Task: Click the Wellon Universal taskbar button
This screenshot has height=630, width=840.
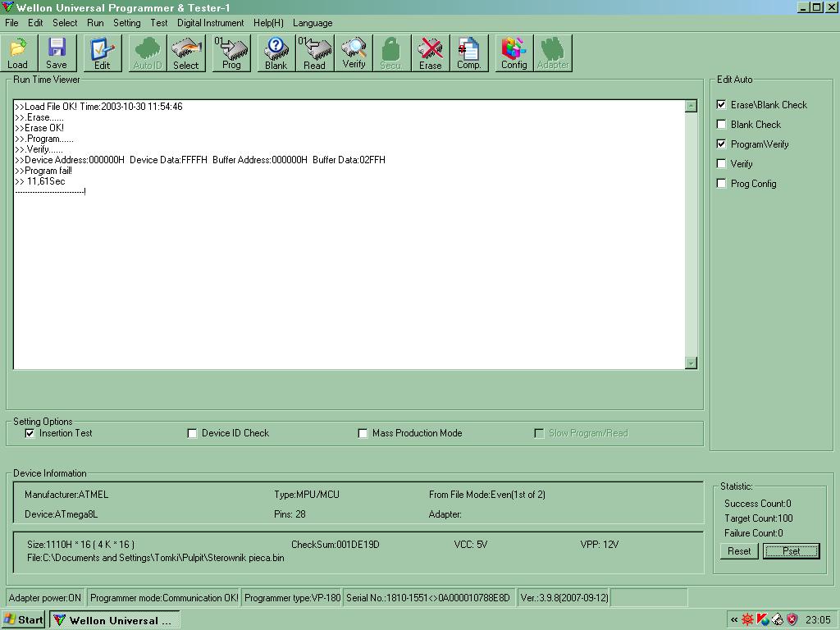Action: (x=115, y=620)
